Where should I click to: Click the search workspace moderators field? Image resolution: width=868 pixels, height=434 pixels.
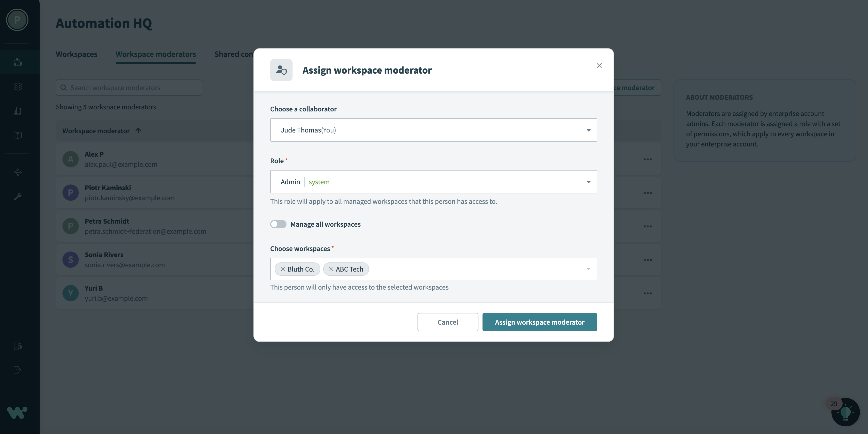[129, 88]
